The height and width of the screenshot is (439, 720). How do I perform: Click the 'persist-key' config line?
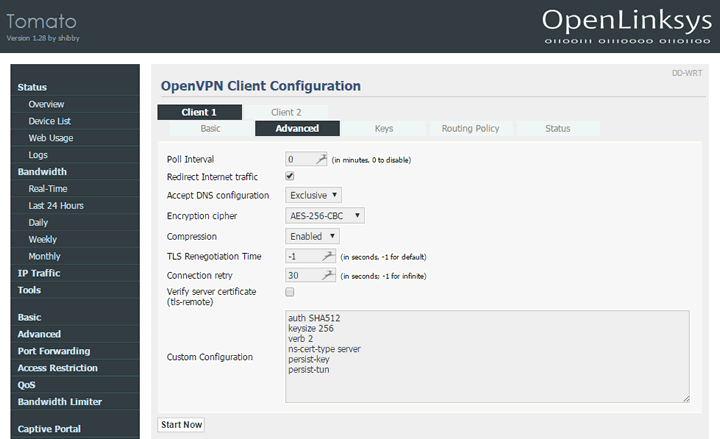[309, 359]
